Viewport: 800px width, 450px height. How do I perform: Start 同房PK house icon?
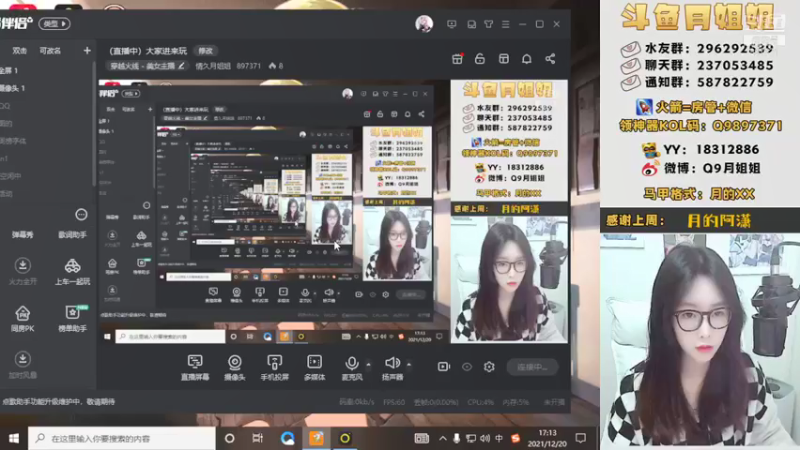coord(22,318)
